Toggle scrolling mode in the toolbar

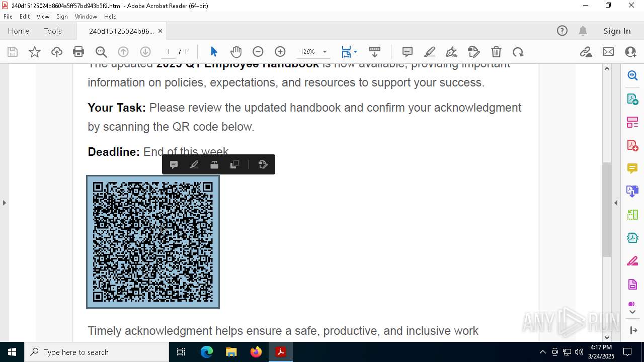coord(375,52)
